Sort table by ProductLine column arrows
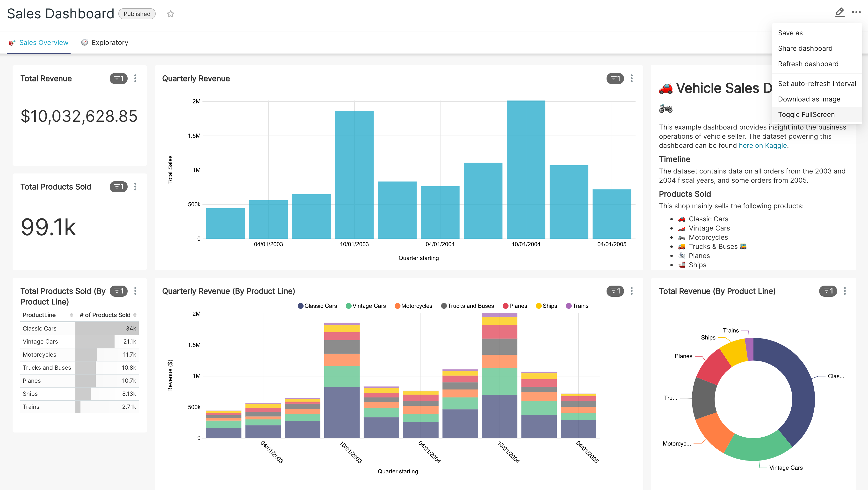 click(72, 315)
